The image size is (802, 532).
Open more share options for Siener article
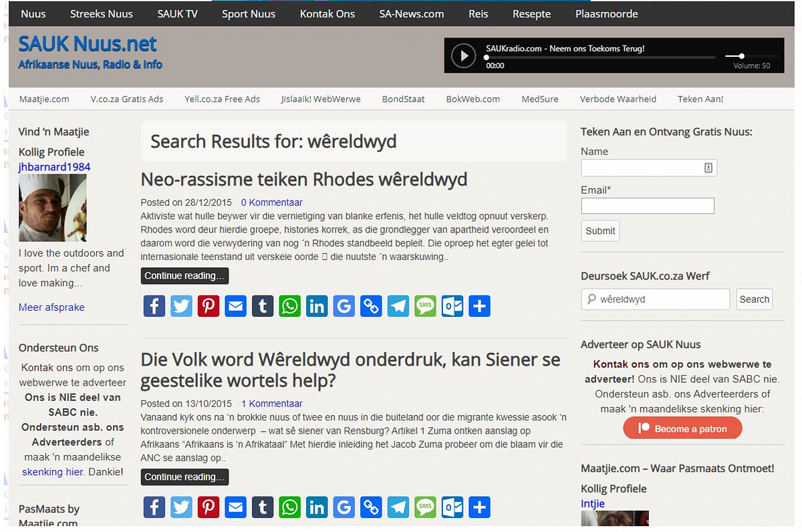479,507
